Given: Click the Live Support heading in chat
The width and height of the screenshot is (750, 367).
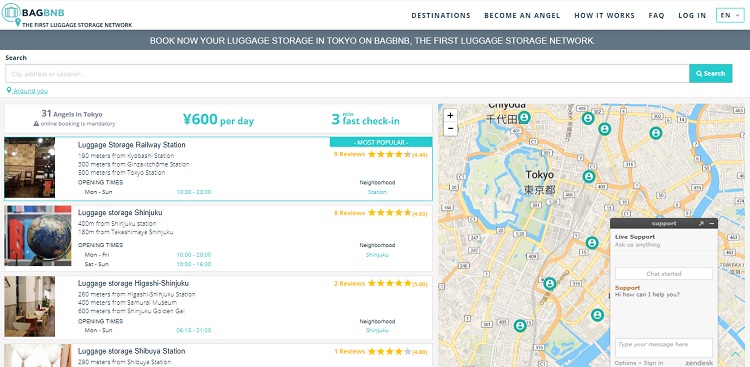Looking at the screenshot, I should click(635, 237).
